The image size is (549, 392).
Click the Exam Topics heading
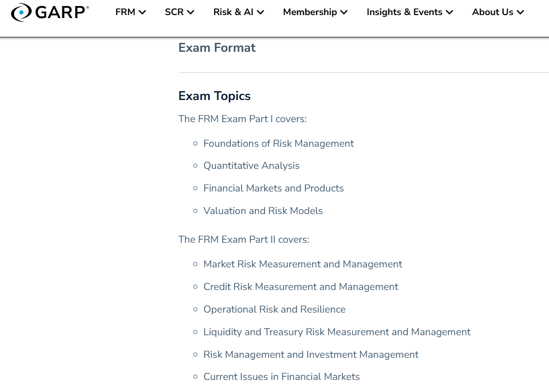coord(214,96)
